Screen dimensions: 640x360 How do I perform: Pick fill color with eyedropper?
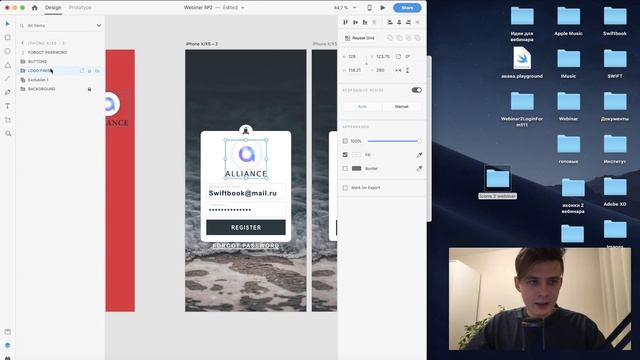[419, 155]
